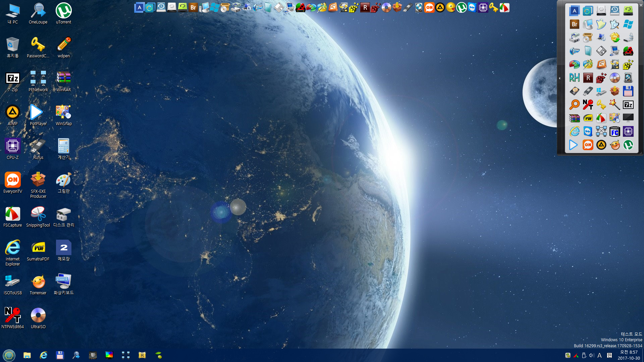Click the Adobe Bridge Br icon in top dock

click(193, 7)
